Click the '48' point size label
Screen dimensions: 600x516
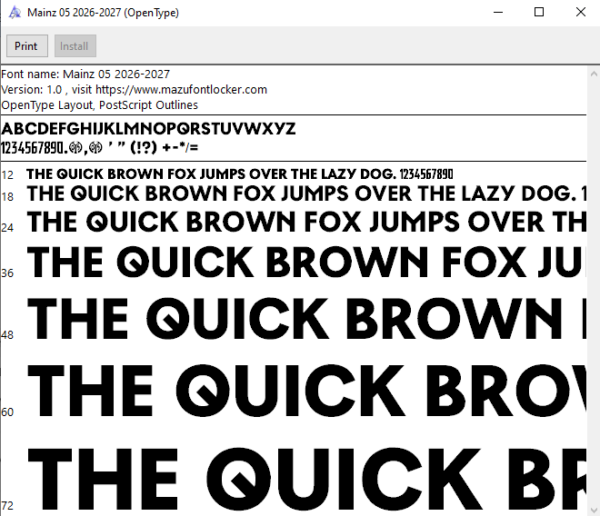(7, 335)
